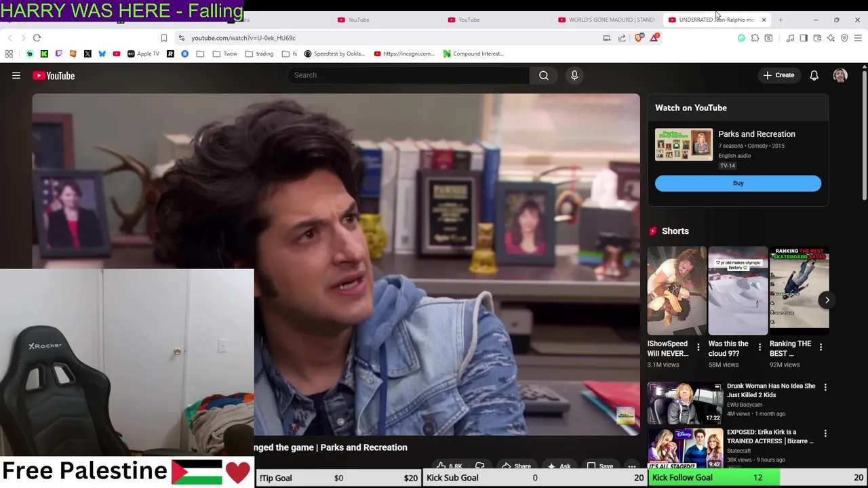
Task: Open Brave Shields lion icon
Action: (639, 38)
